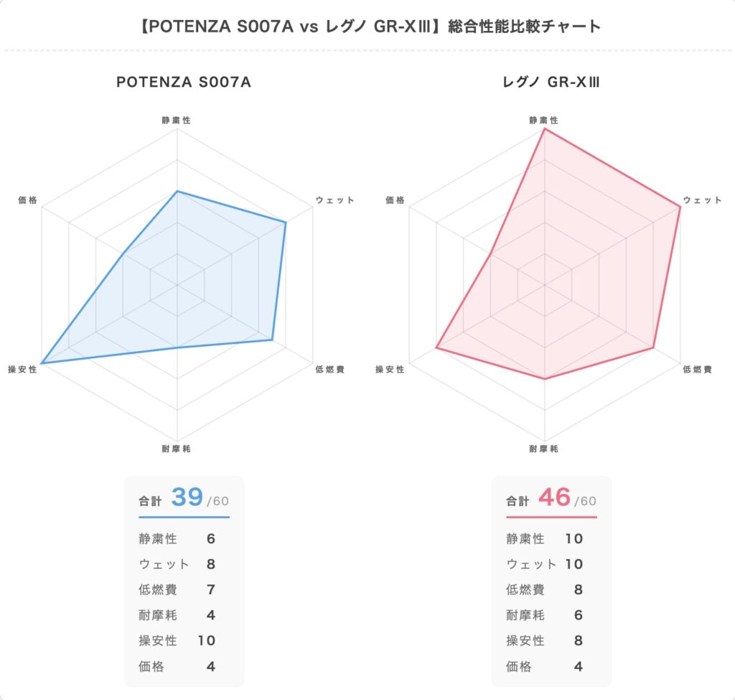Click the filled blue polygon area

[x=197, y=281]
